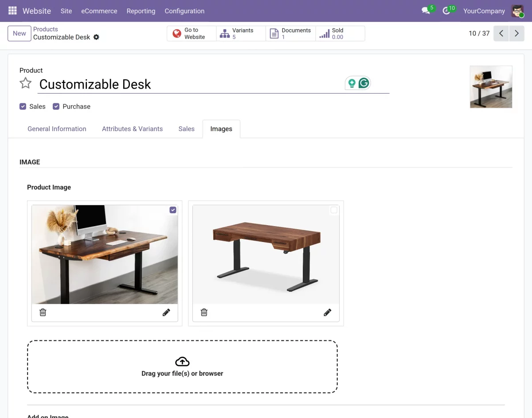Follow the Products breadcrumb link

pos(46,29)
